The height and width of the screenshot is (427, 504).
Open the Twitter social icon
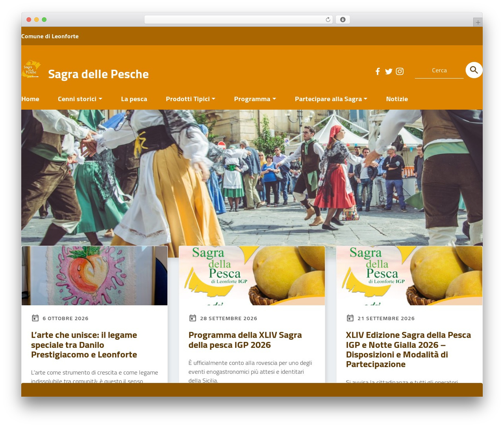pos(389,71)
